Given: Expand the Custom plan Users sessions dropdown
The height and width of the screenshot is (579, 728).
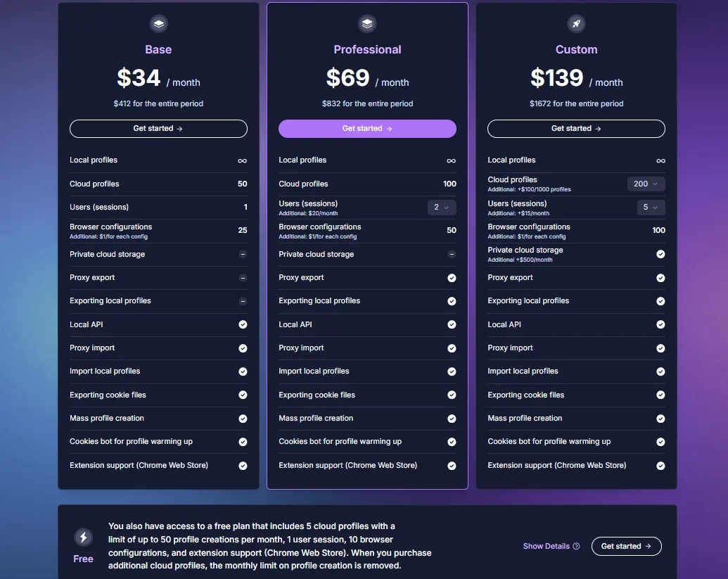Looking at the screenshot, I should coord(651,208).
